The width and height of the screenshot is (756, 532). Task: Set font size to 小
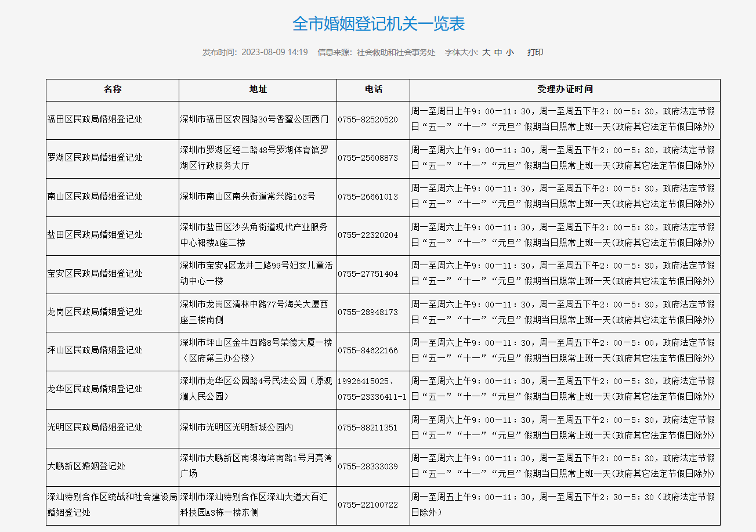coord(509,52)
